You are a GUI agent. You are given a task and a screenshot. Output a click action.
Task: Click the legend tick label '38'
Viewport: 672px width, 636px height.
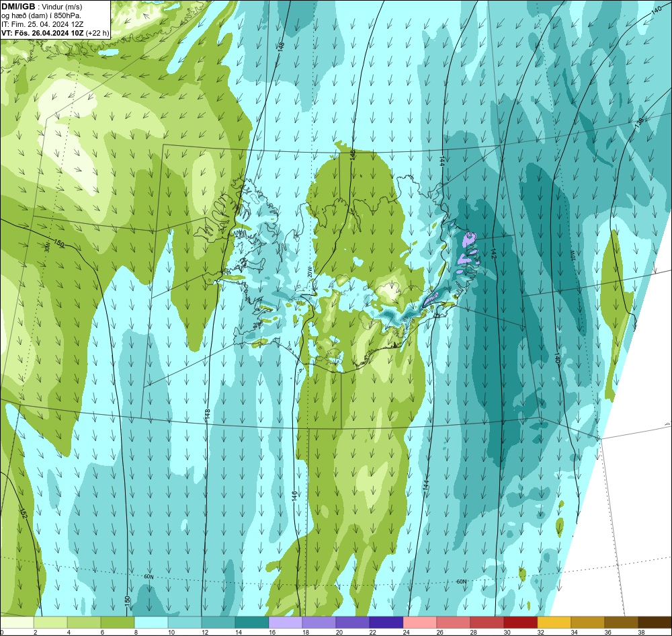[641, 632]
